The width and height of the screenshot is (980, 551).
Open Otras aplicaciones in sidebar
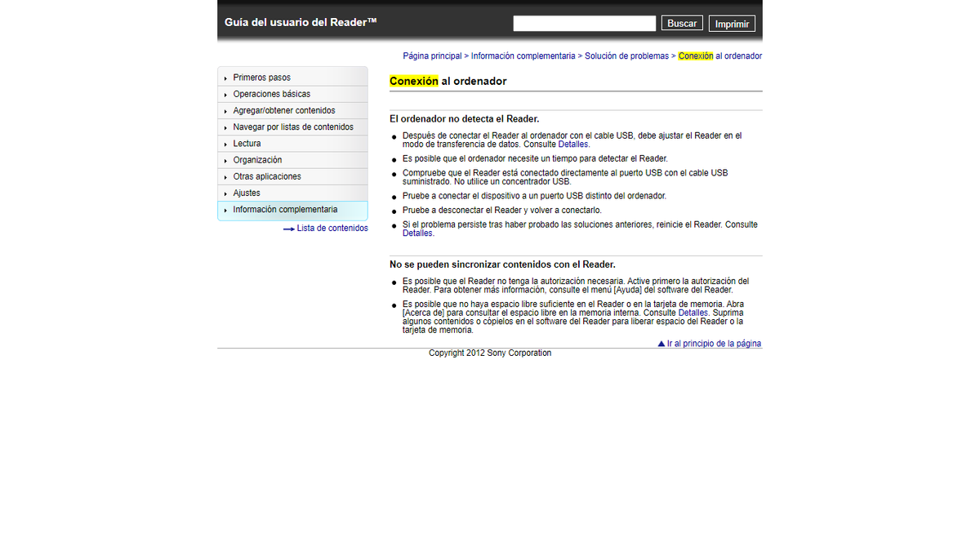point(266,176)
